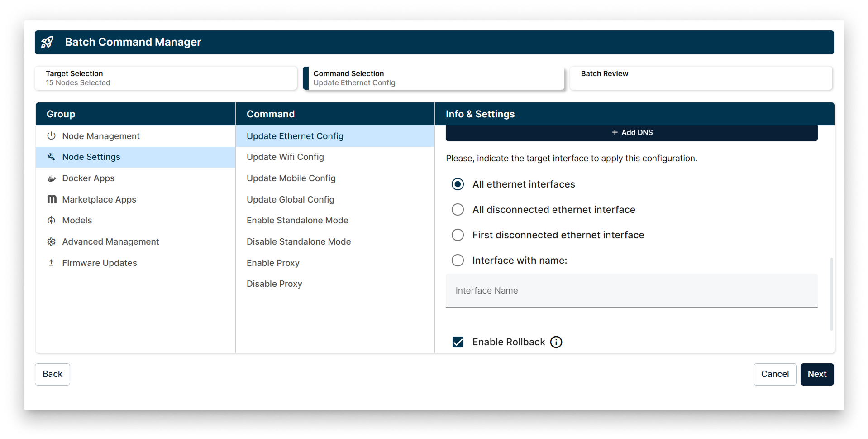Image resolution: width=868 pixels, height=439 pixels.
Task: Click the gear icon for Advanced Management
Action: (x=51, y=241)
